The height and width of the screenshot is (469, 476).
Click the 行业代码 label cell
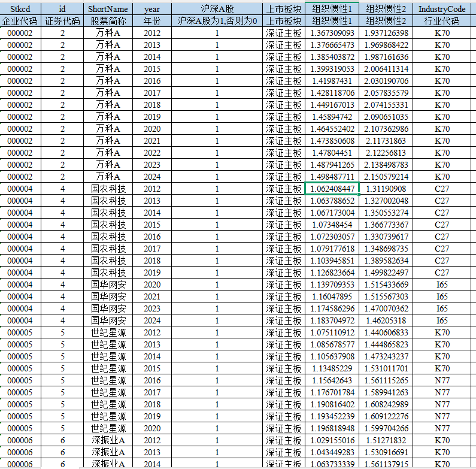tap(442, 21)
